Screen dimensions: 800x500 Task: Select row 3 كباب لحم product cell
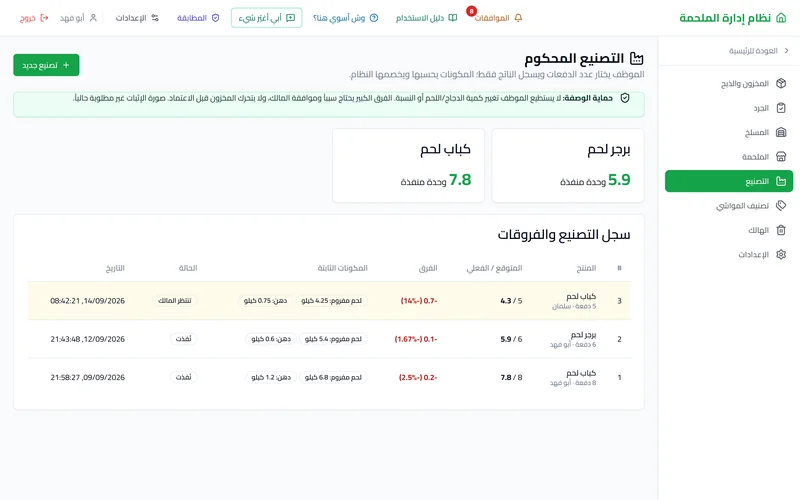[574, 301]
